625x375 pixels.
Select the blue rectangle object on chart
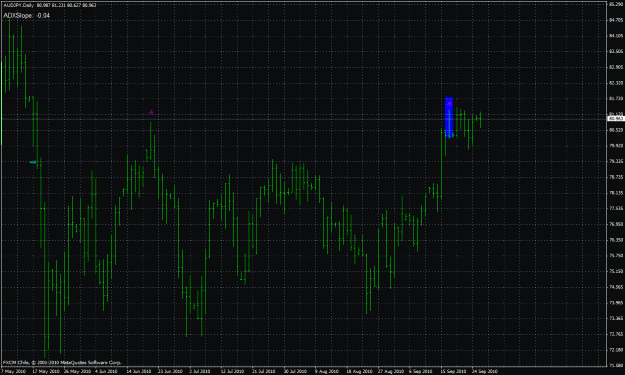tap(449, 117)
